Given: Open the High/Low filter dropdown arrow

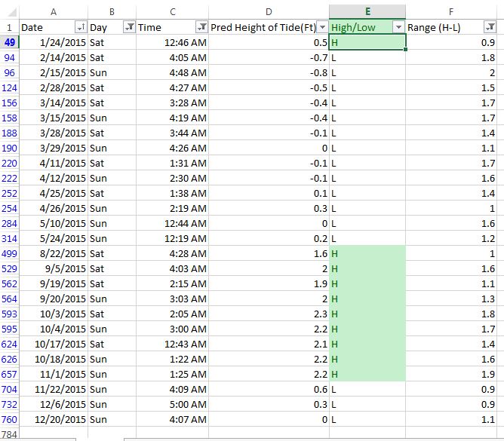Looking at the screenshot, I should coord(398,27).
